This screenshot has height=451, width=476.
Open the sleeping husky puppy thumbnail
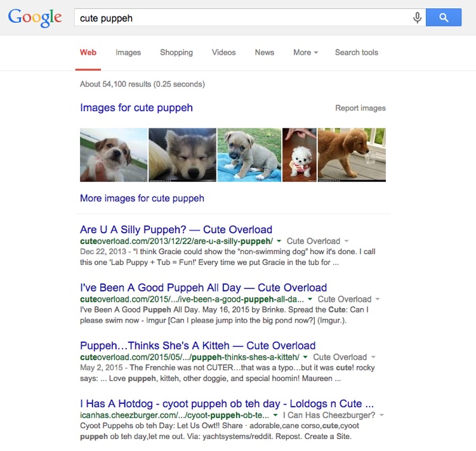click(182, 155)
